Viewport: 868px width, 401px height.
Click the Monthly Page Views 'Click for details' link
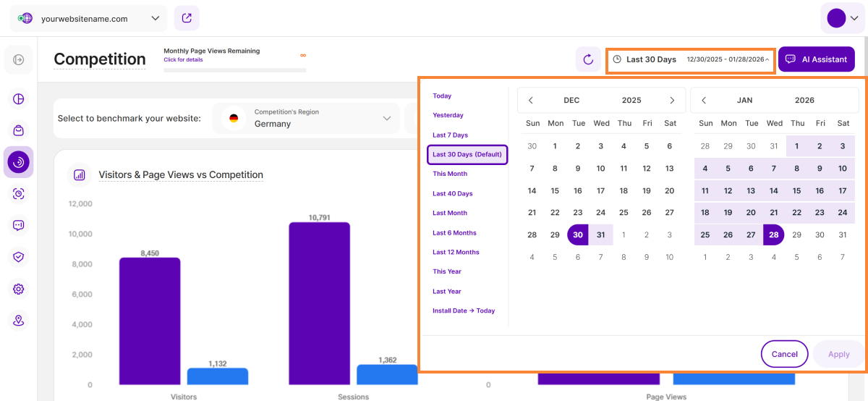(183, 60)
